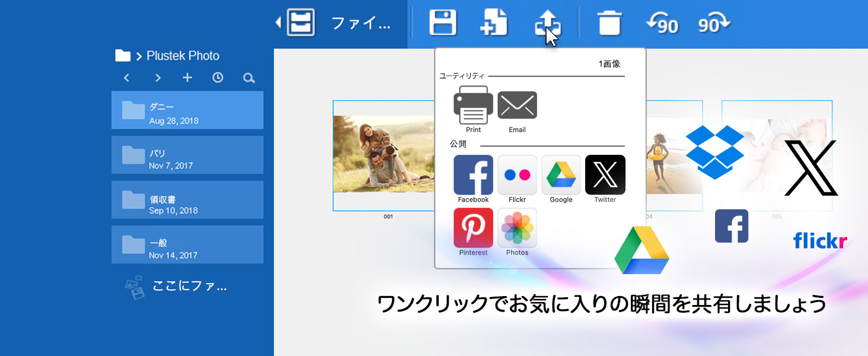The height and width of the screenshot is (356, 868).
Task: Click the add new file icon
Action: (494, 23)
